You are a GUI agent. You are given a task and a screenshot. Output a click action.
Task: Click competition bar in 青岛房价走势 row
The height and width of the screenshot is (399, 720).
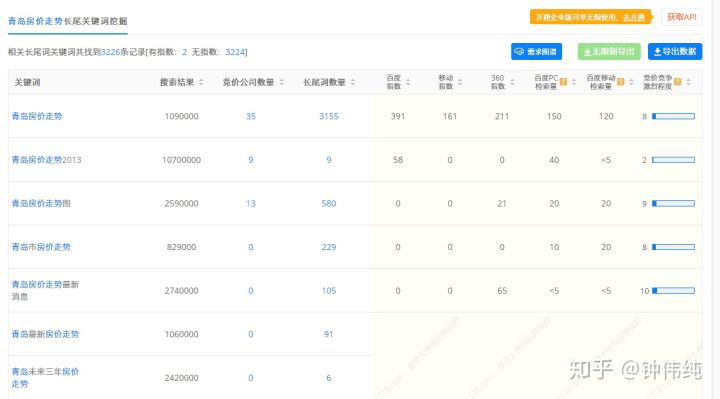673,116
